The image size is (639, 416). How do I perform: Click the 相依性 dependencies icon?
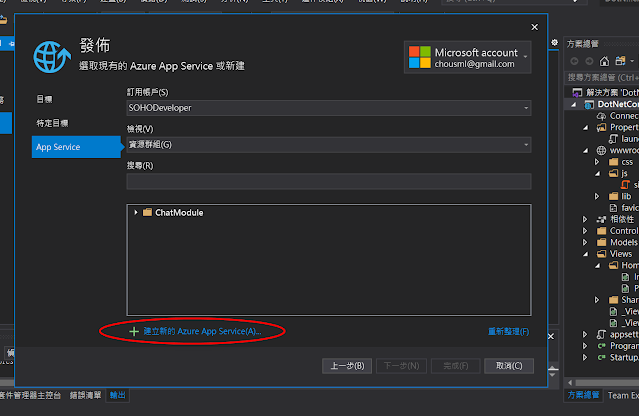point(602,219)
